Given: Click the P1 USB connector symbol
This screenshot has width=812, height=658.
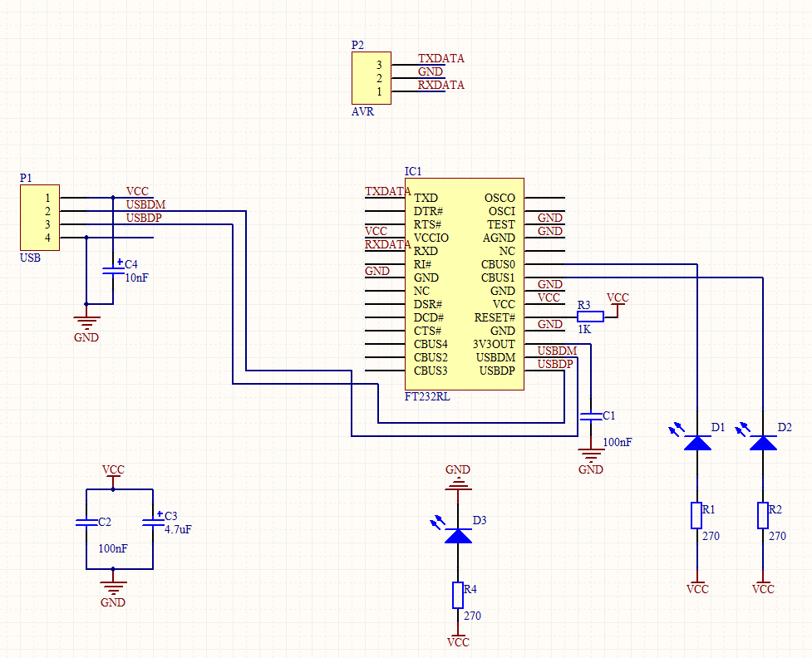Looking at the screenshot, I should coord(40,218).
